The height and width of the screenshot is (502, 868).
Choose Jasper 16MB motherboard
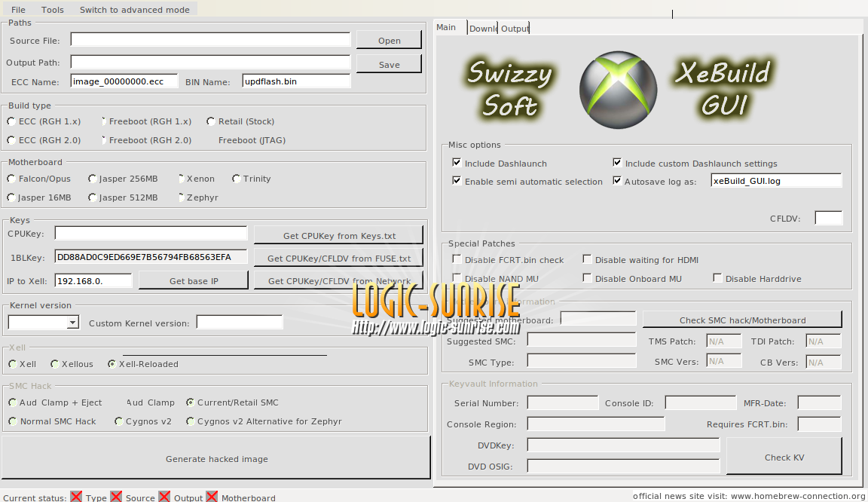point(38,197)
